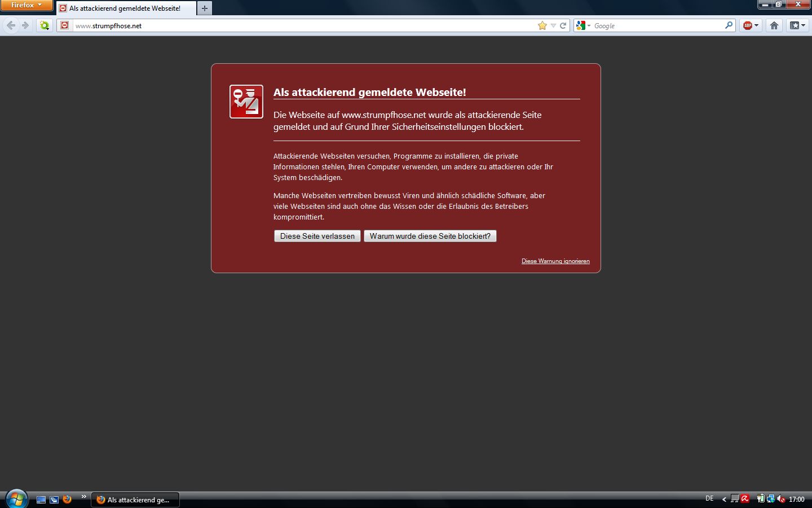812x508 pixels.
Task: Select the 'Als attackierend gemeldete Webseite!' tab
Action: pos(125,8)
